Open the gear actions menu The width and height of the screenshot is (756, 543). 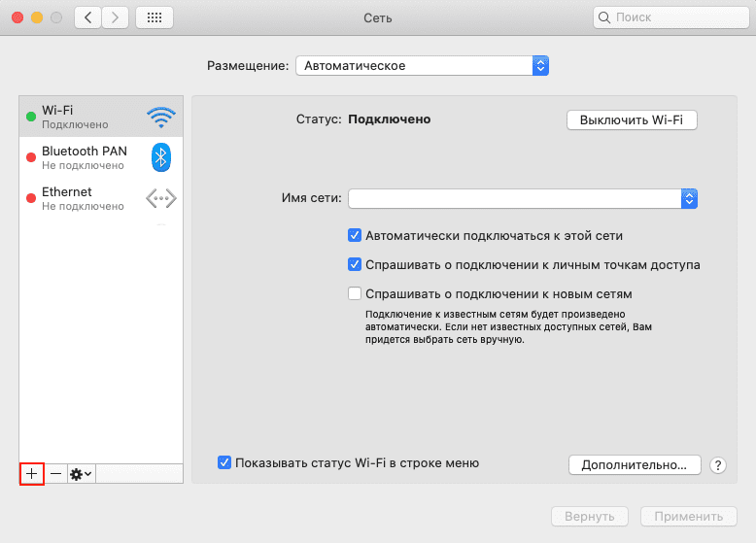pyautogui.click(x=81, y=473)
